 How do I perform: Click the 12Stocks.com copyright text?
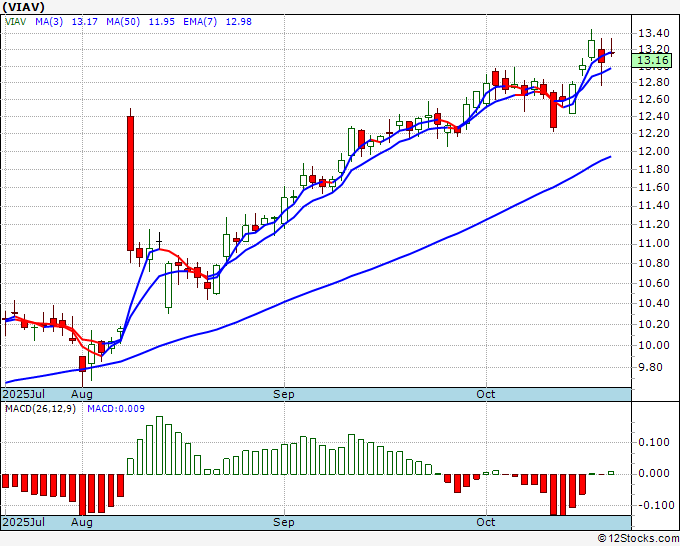(x=638, y=539)
